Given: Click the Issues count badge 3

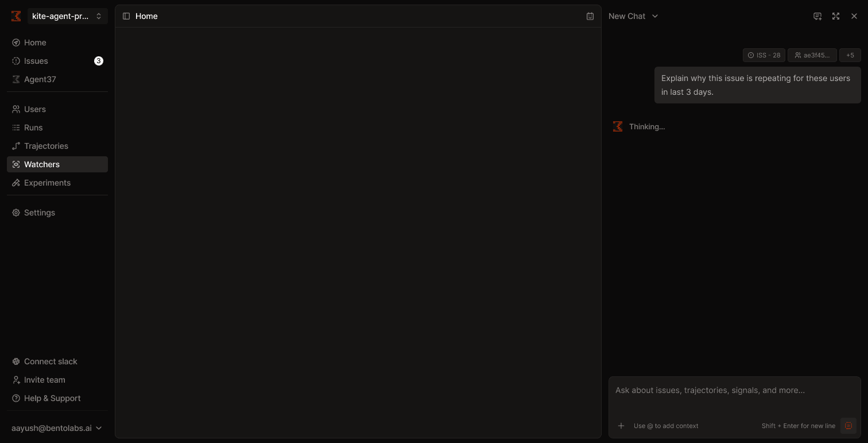Looking at the screenshot, I should pyautogui.click(x=99, y=61).
